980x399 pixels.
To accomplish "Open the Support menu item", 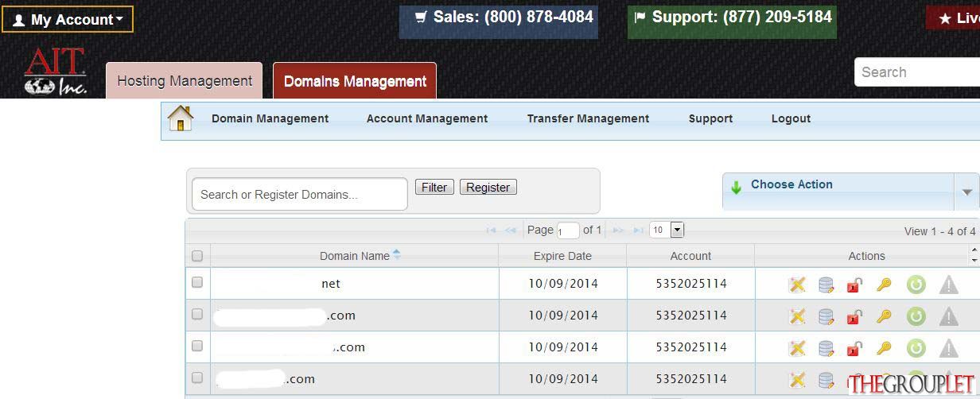I will coord(710,118).
